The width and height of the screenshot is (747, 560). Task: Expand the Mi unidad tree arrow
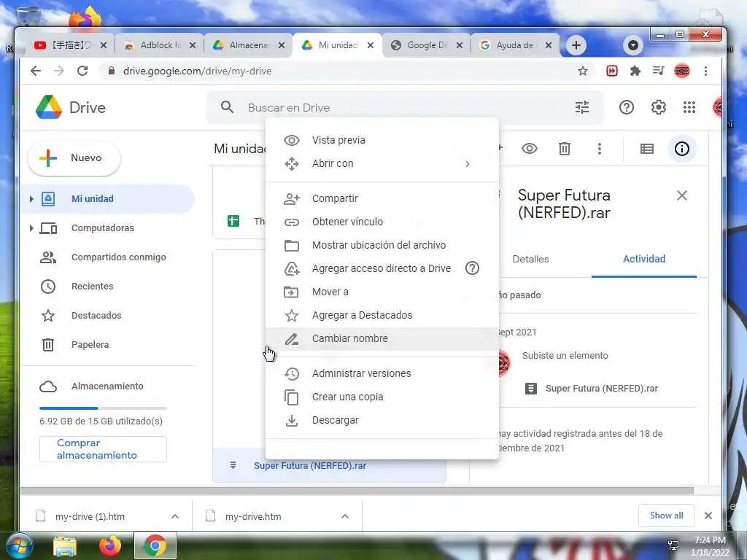pyautogui.click(x=31, y=198)
